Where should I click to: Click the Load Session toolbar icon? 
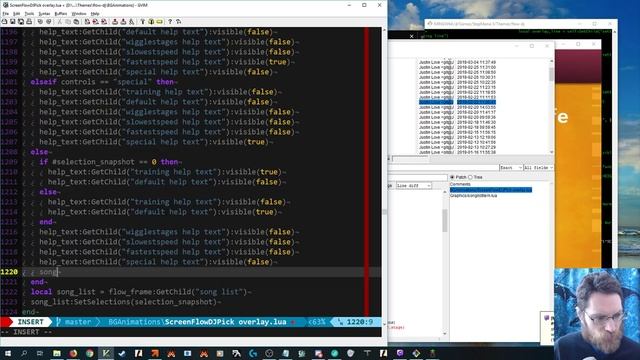click(115, 22)
